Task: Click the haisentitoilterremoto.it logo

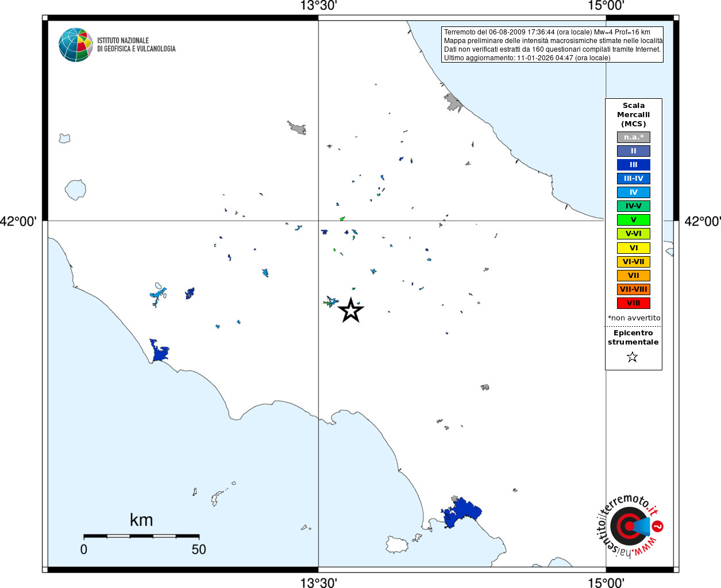Action: (629, 526)
